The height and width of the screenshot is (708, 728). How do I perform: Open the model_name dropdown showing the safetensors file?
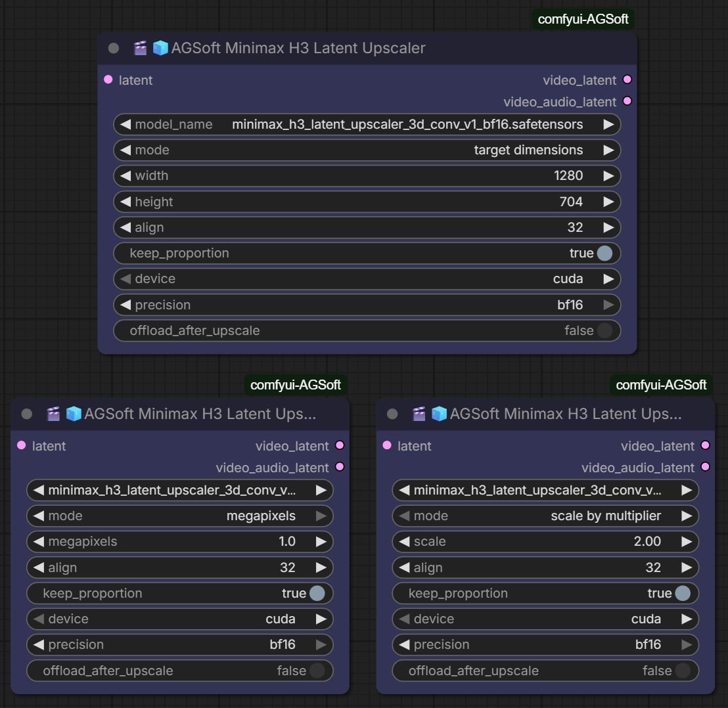tap(367, 124)
